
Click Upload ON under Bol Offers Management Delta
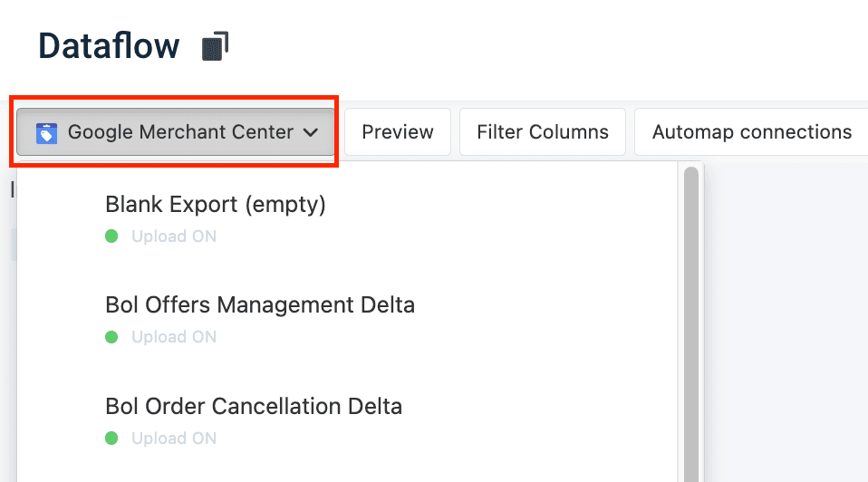point(174,337)
